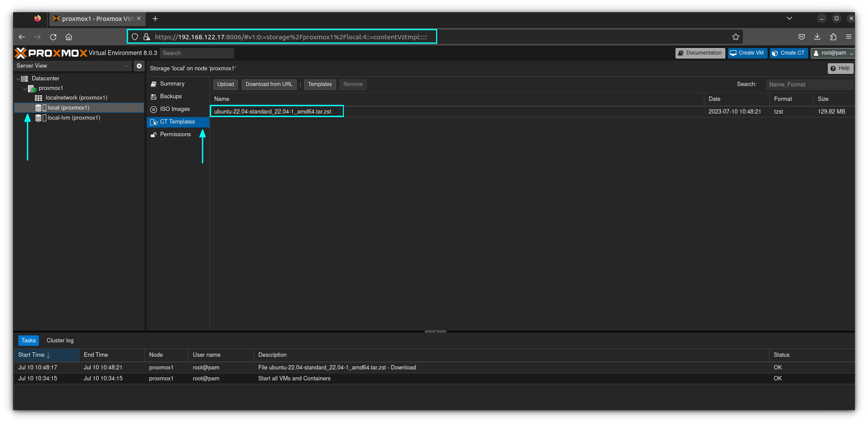Select the template Download task row
Screen dimensions: 868x424
(434, 368)
